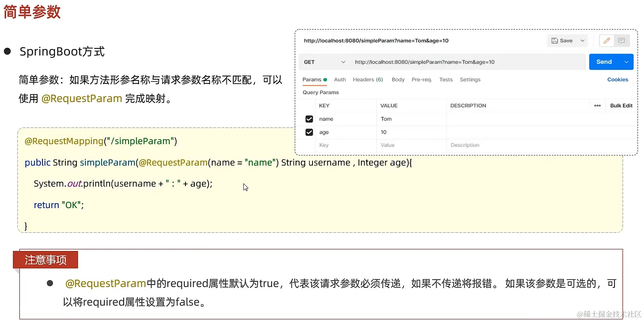Viewport: 644px width, 321px height.
Task: Click the KEY column header
Action: [324, 106]
